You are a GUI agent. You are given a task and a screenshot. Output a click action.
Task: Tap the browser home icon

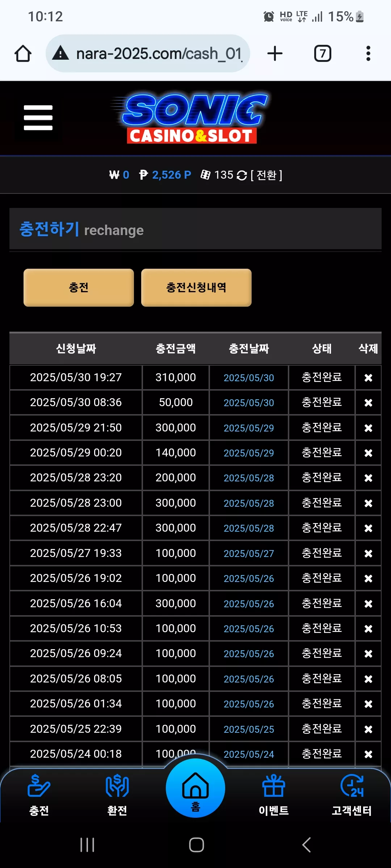[x=23, y=54]
